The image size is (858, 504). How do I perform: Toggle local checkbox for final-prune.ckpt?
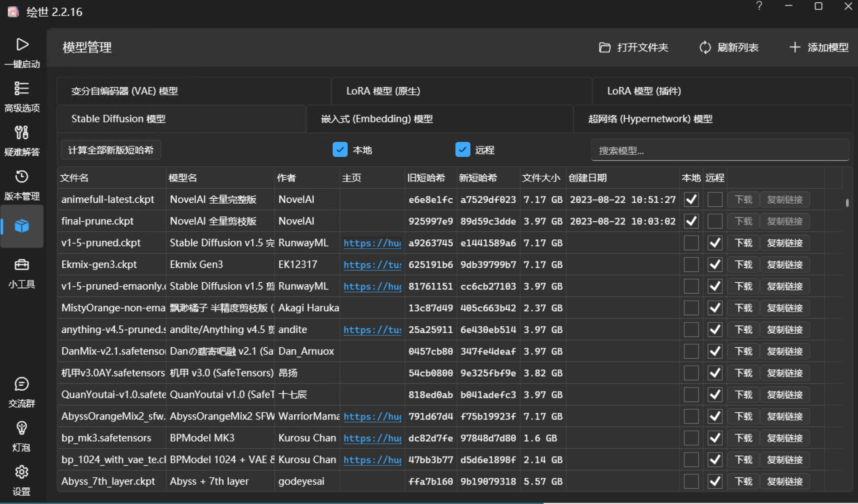tap(691, 221)
